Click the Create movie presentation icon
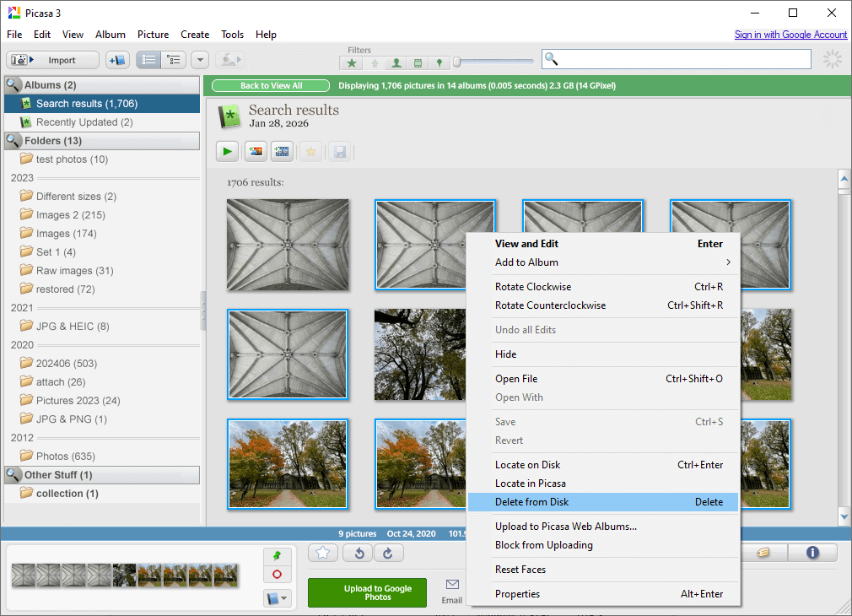 tap(282, 152)
